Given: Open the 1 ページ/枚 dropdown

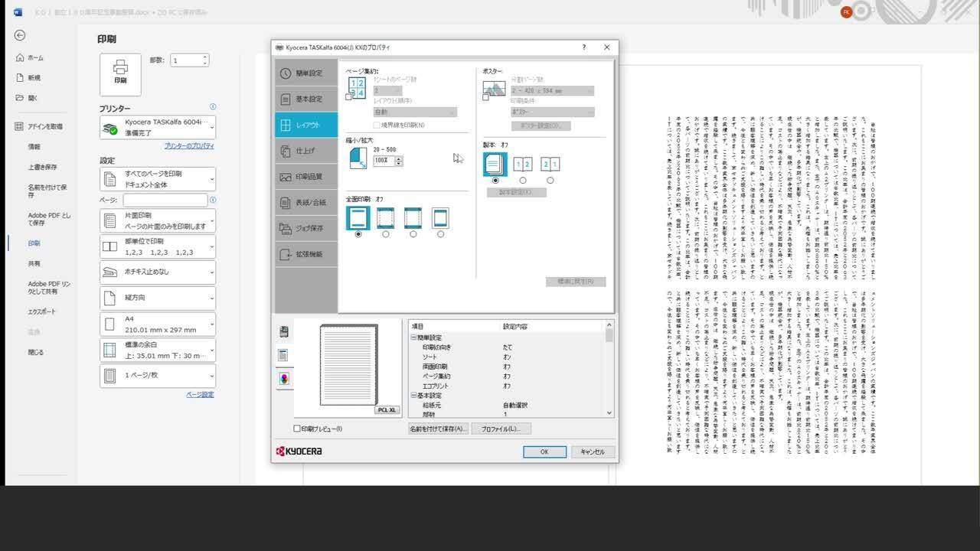Looking at the screenshot, I should click(x=158, y=376).
